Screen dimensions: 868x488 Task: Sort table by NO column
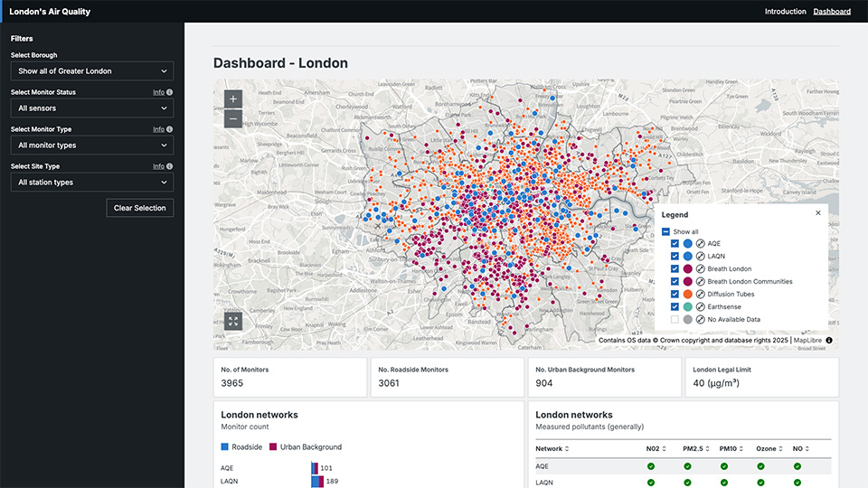(801, 449)
